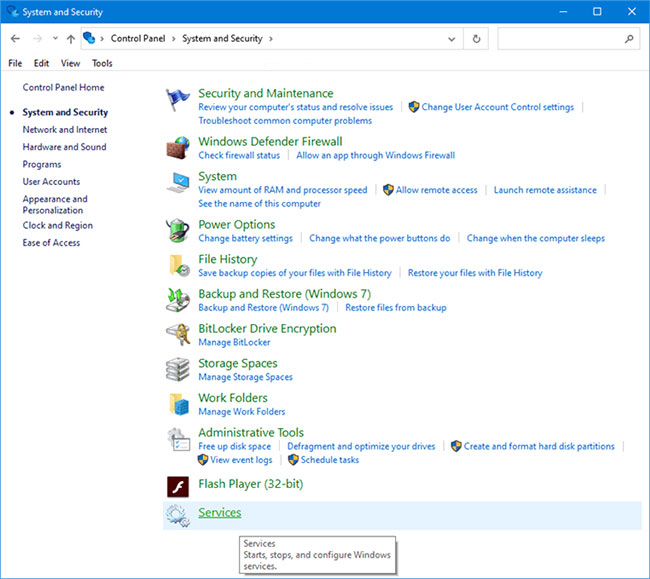Click the Flash Player icon
650x579 pixels.
tap(178, 487)
